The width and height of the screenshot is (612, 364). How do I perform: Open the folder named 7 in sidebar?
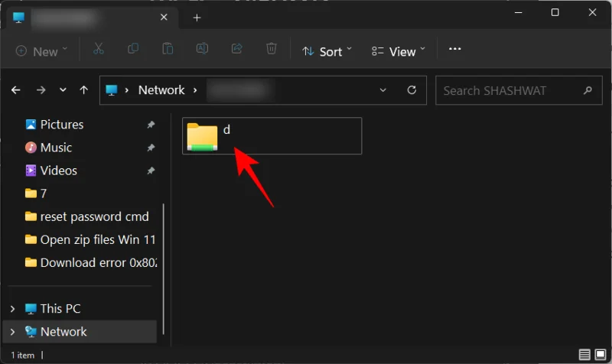(x=35, y=193)
